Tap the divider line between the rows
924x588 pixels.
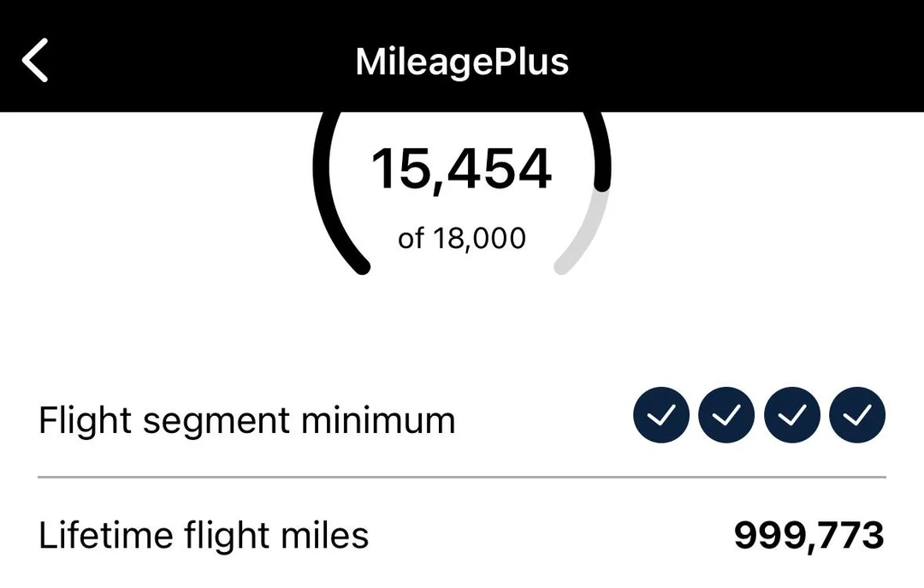coord(462,476)
